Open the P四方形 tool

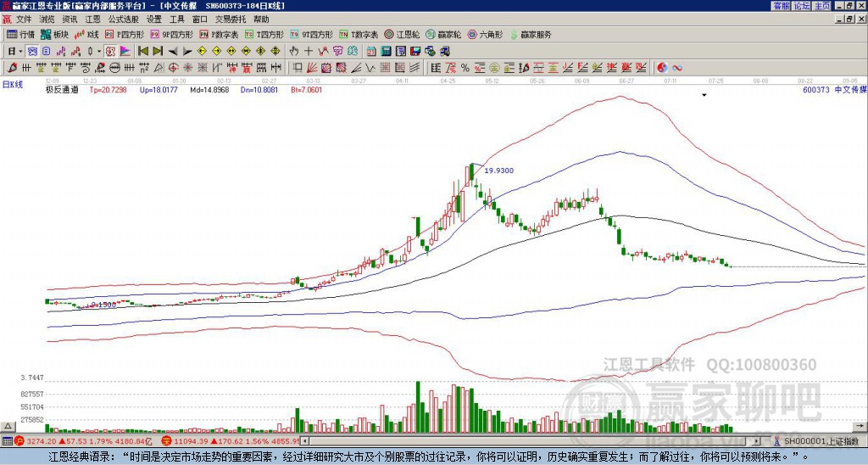[125, 34]
